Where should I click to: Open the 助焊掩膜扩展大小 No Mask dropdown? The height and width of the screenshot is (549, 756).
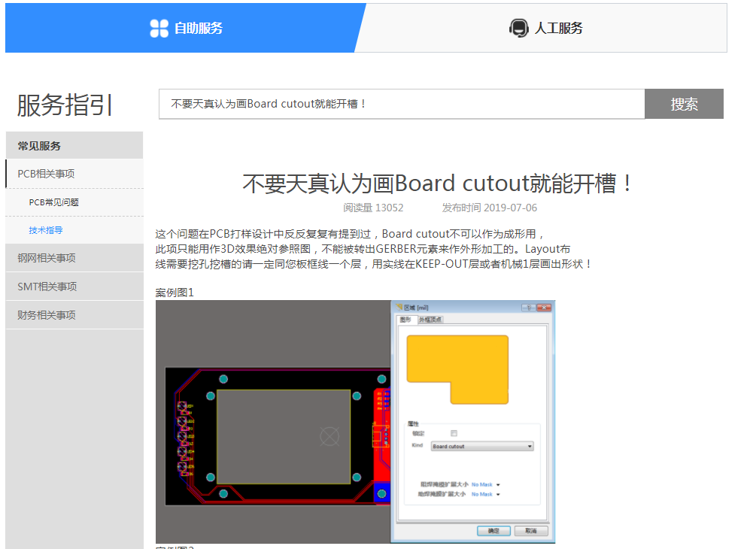485,494
